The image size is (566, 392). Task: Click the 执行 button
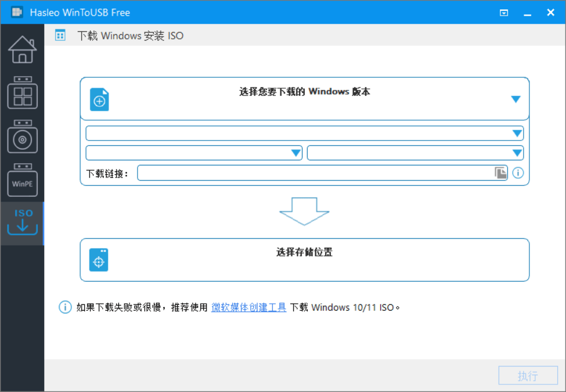tap(528, 375)
